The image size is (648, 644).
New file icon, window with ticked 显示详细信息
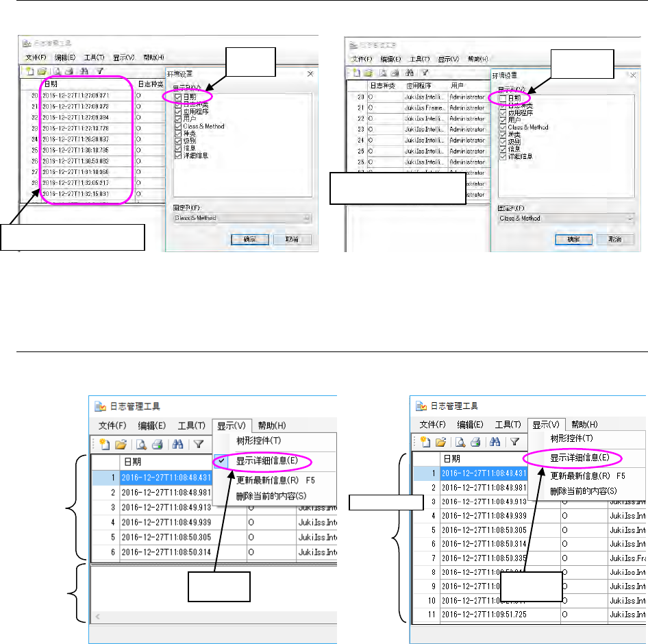coord(105,445)
